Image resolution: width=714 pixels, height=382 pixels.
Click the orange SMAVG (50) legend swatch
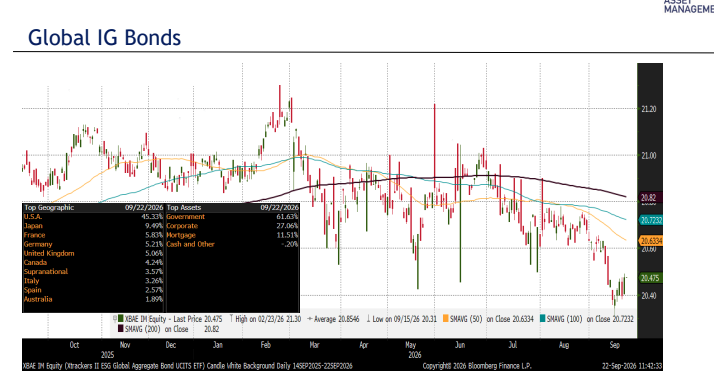pos(446,319)
